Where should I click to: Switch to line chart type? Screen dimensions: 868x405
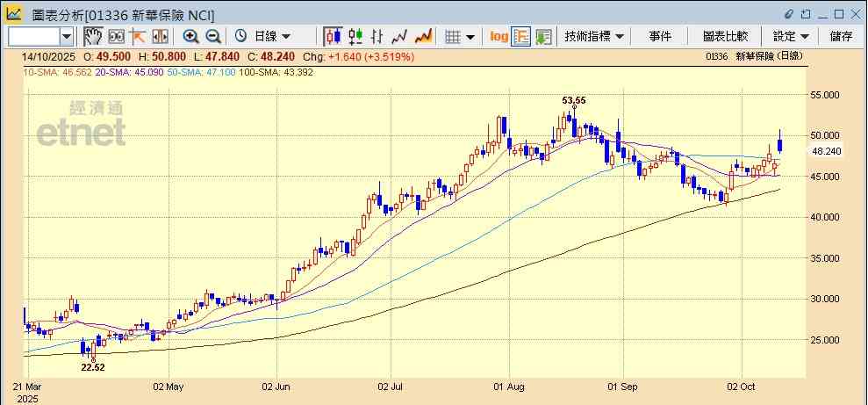coord(400,36)
